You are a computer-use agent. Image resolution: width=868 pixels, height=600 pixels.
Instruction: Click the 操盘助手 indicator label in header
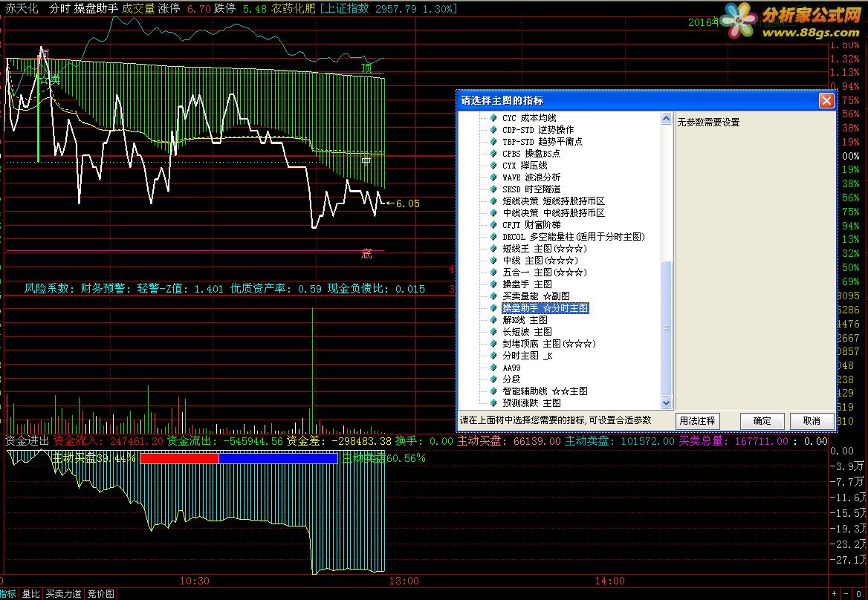[x=96, y=9]
